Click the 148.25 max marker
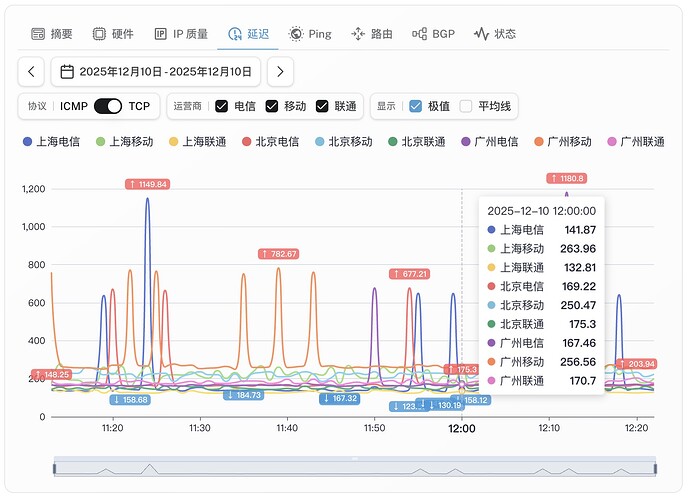The image size is (689, 500). click(52, 375)
